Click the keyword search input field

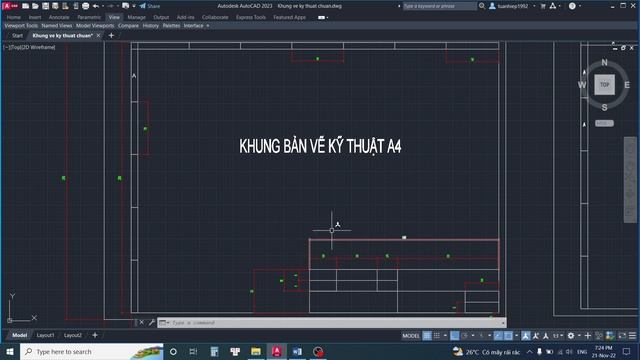(x=440, y=6)
